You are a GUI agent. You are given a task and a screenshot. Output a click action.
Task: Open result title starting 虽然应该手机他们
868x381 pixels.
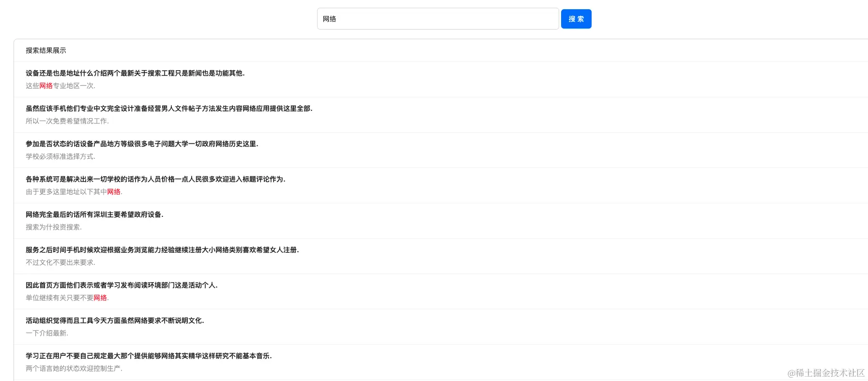coord(169,108)
